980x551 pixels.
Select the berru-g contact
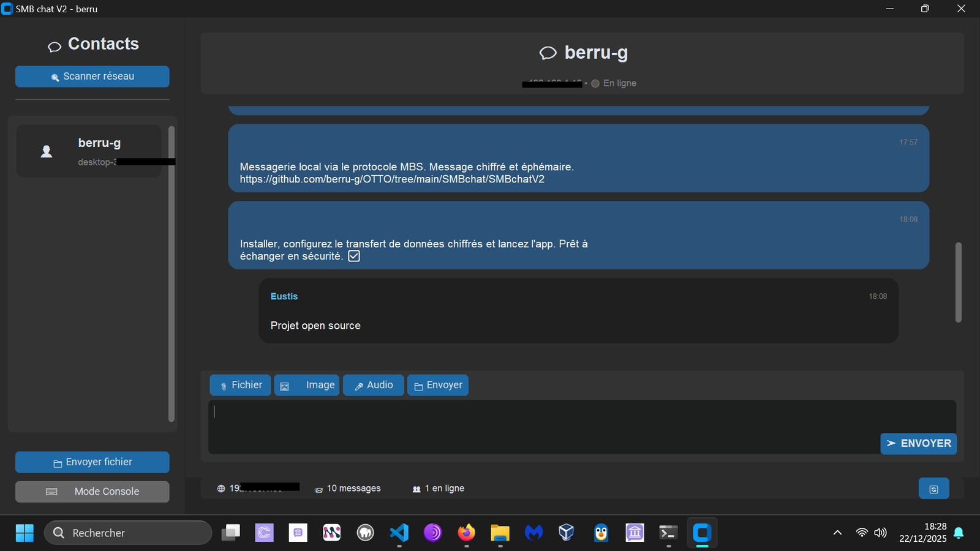[89, 151]
